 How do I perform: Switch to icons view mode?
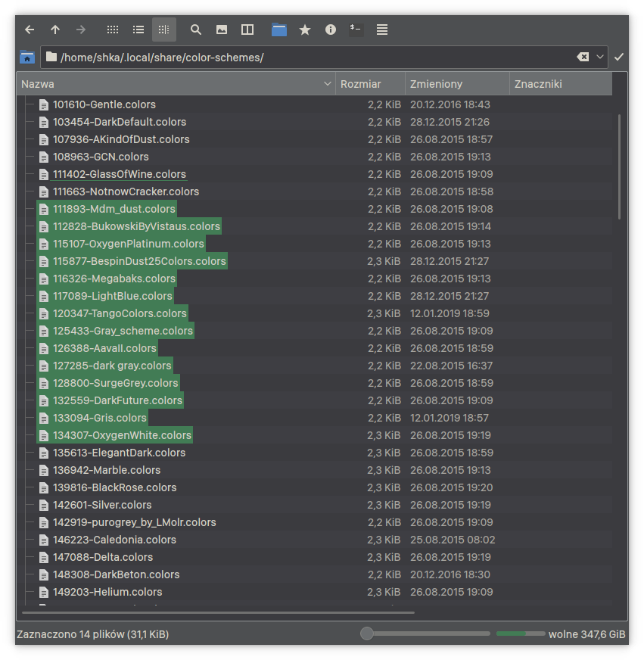tap(113, 30)
